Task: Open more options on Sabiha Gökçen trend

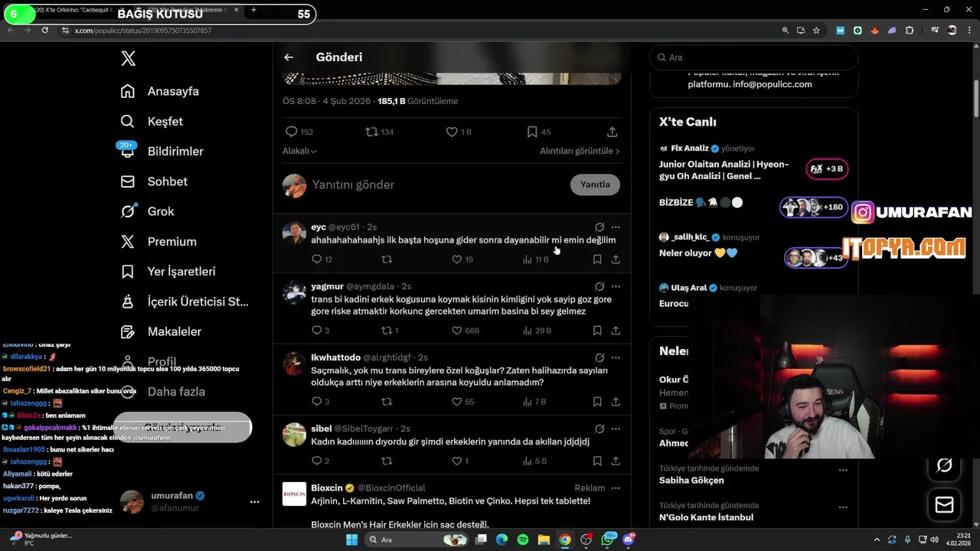Action: pos(843,470)
